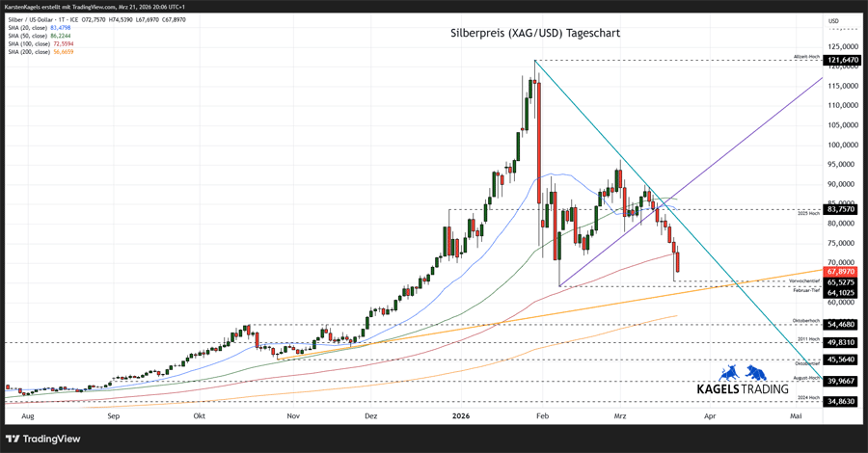Select the SMA (100, close) indicator legend
This screenshot has height=453, width=868.
39,44
